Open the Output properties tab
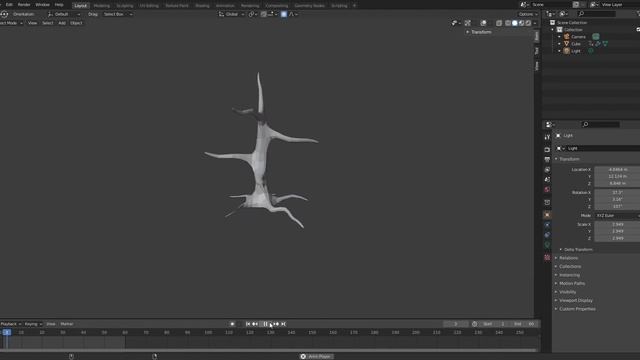This screenshot has height=360, width=640. pos(547,160)
